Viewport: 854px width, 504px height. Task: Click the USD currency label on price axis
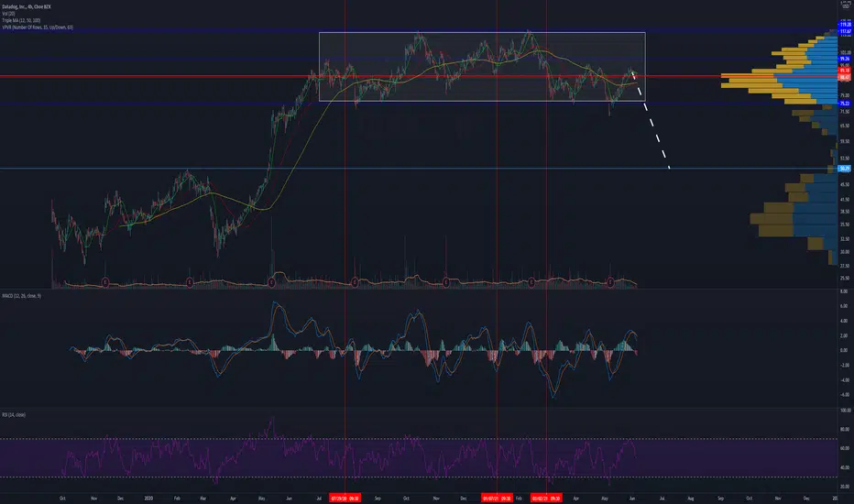click(845, 5)
